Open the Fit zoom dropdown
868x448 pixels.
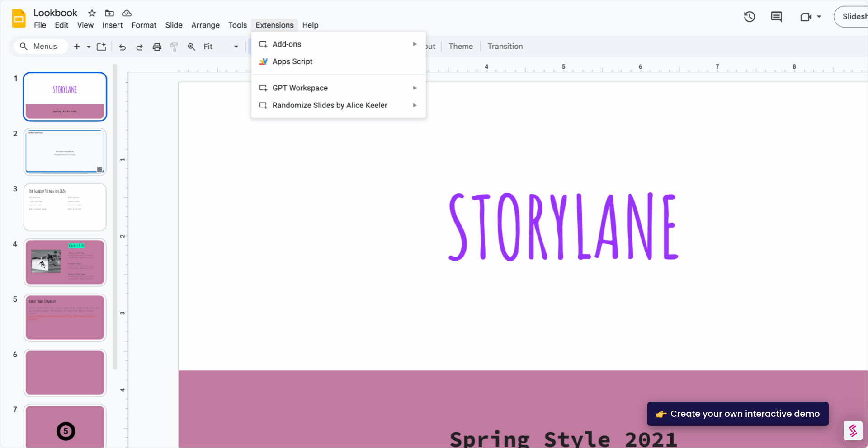(x=221, y=47)
